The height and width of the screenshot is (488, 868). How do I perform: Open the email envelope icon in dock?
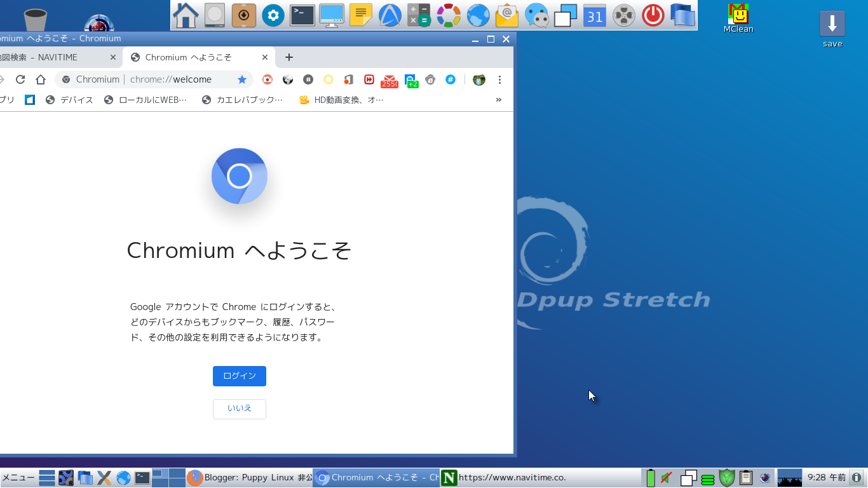507,15
